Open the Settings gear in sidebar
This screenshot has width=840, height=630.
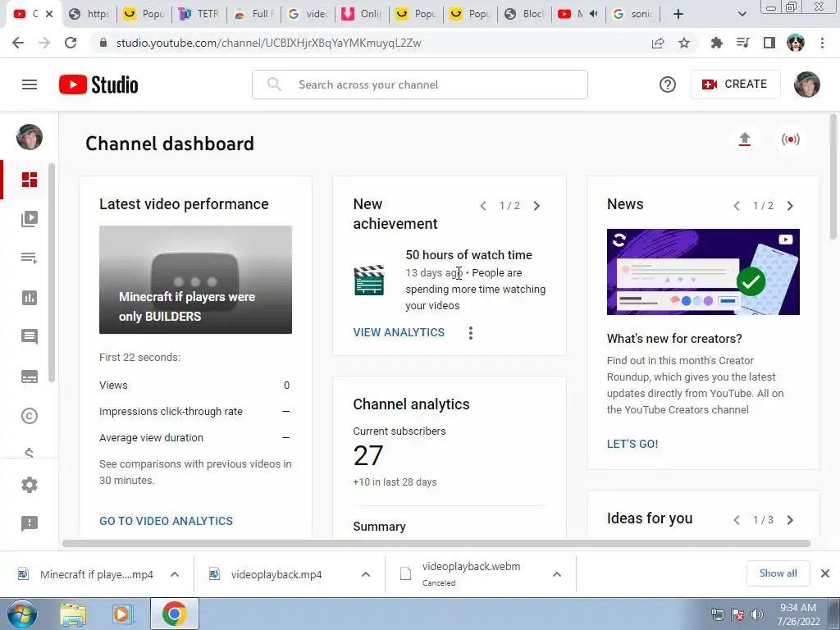pos(30,485)
